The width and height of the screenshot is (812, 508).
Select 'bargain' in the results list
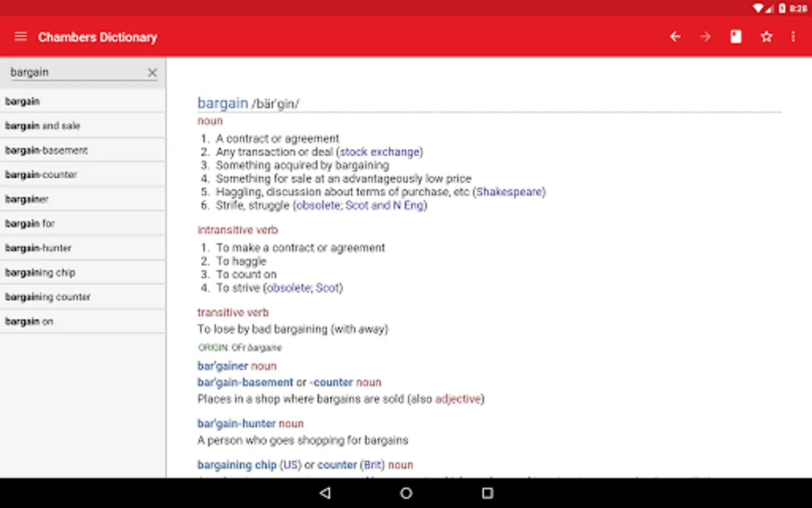pyautogui.click(x=83, y=102)
